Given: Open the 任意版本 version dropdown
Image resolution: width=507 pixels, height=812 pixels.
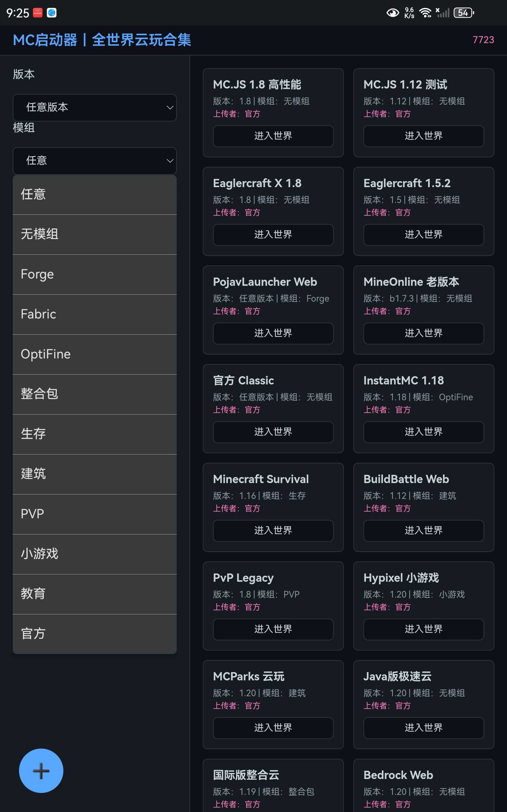Looking at the screenshot, I should 94,108.
